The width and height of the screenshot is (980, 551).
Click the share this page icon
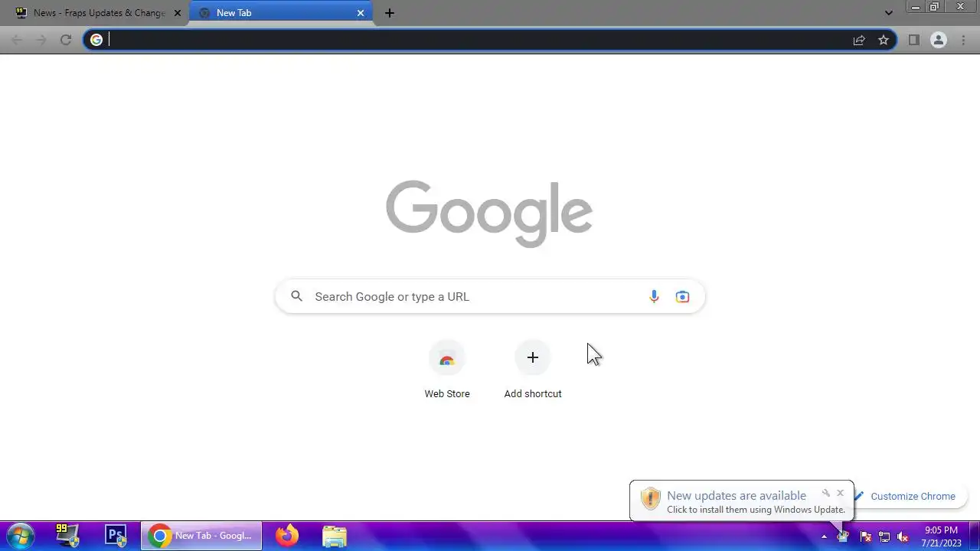(859, 40)
